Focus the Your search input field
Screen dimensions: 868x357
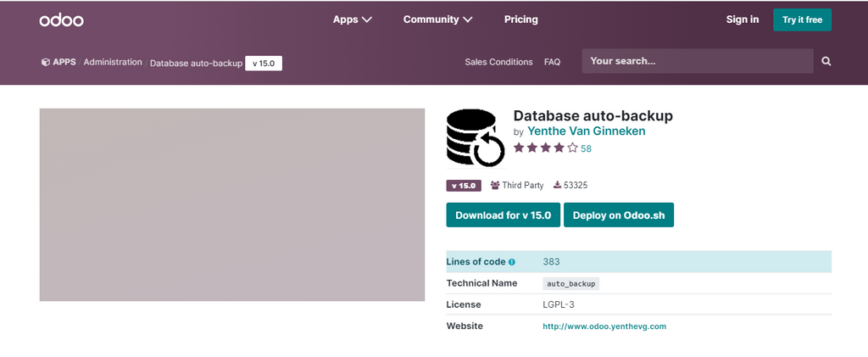click(x=697, y=61)
